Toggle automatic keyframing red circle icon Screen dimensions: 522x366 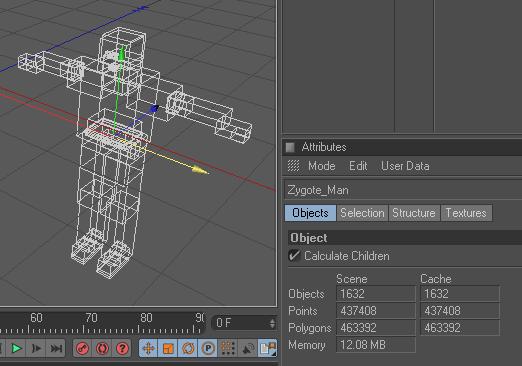tap(102, 348)
